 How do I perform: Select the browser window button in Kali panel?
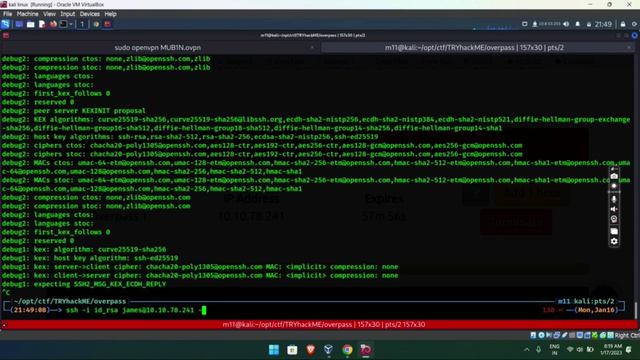point(96,24)
